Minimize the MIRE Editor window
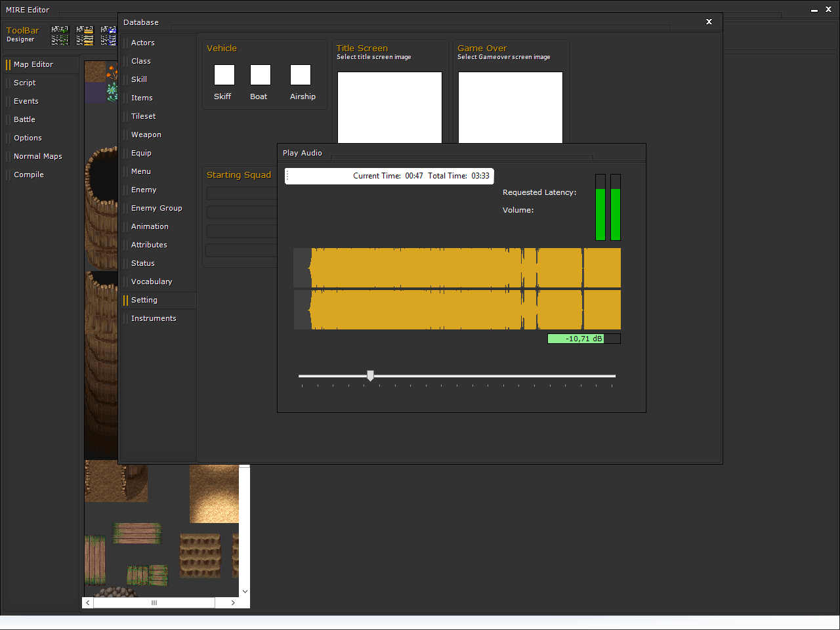840x630 pixels. click(x=814, y=10)
